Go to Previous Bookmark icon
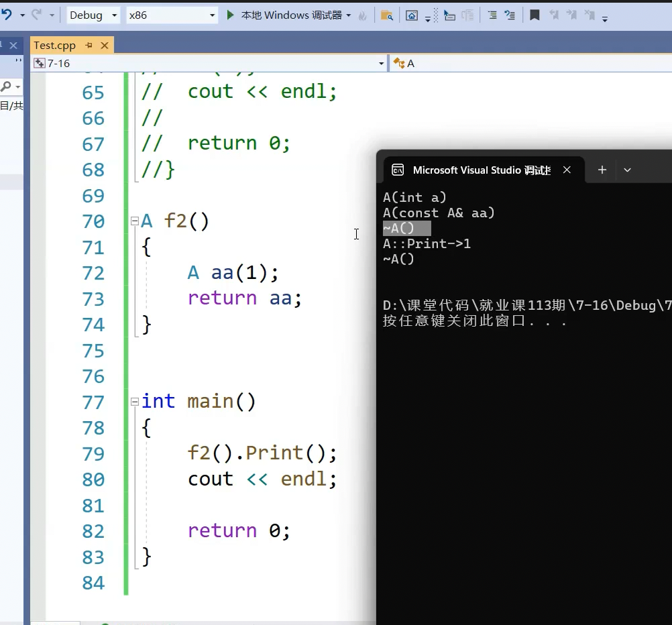The image size is (672, 625). 554,15
